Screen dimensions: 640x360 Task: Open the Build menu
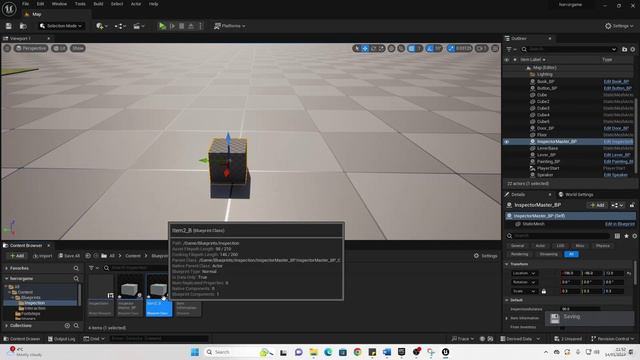click(98, 4)
